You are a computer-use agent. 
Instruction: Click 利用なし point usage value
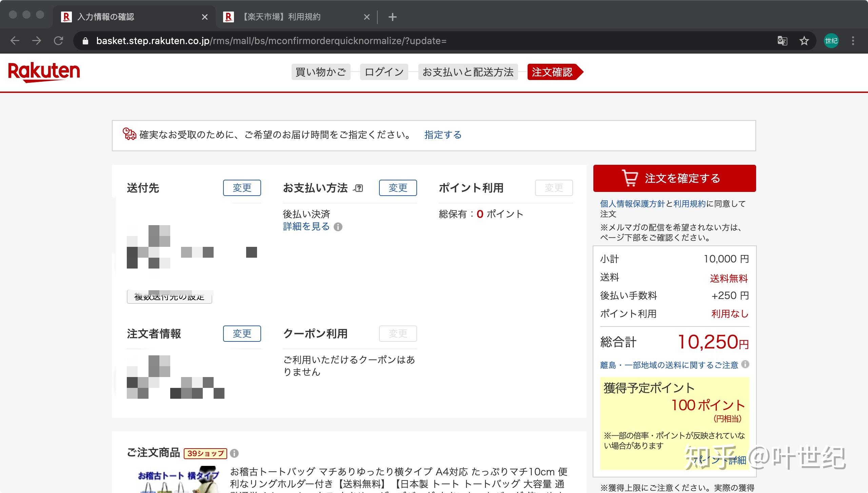pos(730,314)
